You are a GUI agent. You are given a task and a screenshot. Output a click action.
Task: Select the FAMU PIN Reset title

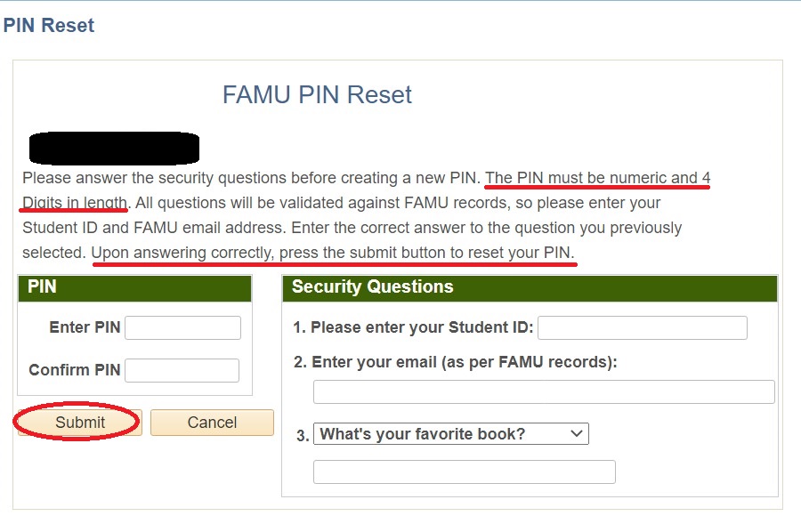[317, 94]
